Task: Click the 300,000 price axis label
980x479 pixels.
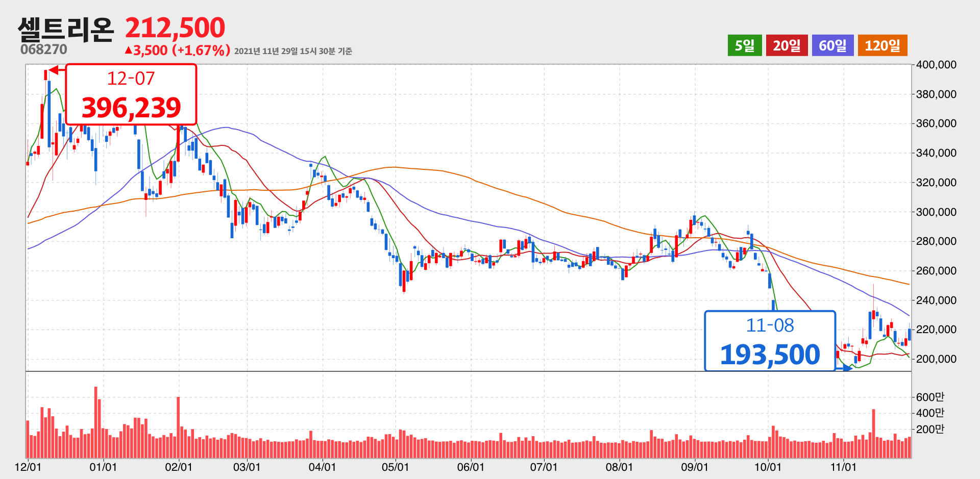Action: click(x=936, y=212)
